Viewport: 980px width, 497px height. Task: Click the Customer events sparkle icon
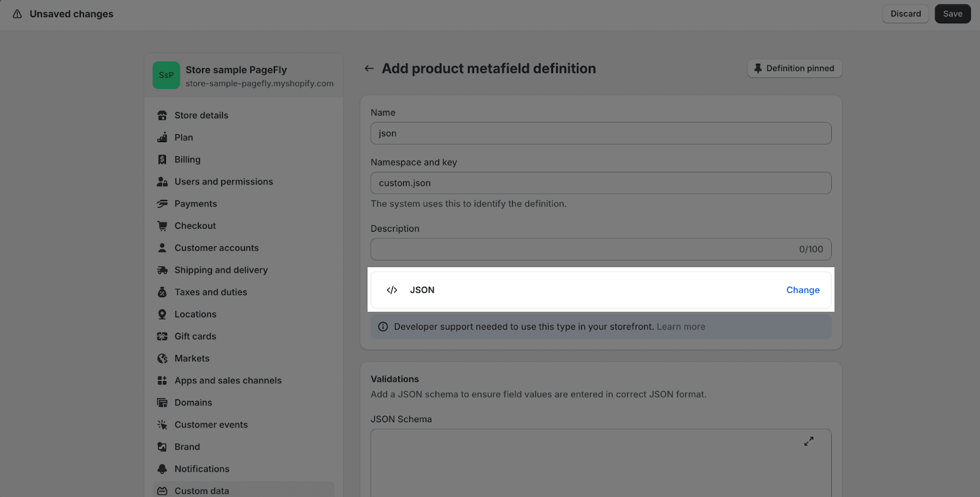click(162, 425)
